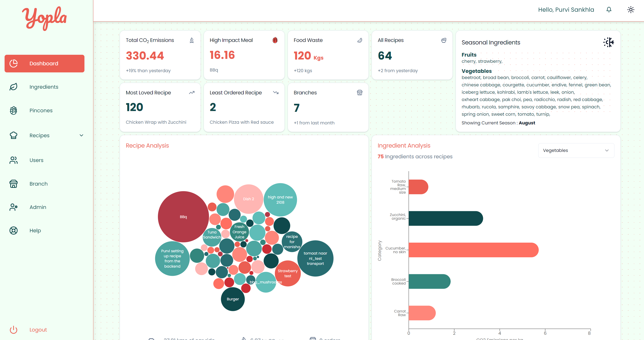The image size is (644, 340).
Task: Open the Dashboard menu item
Action: point(44,63)
